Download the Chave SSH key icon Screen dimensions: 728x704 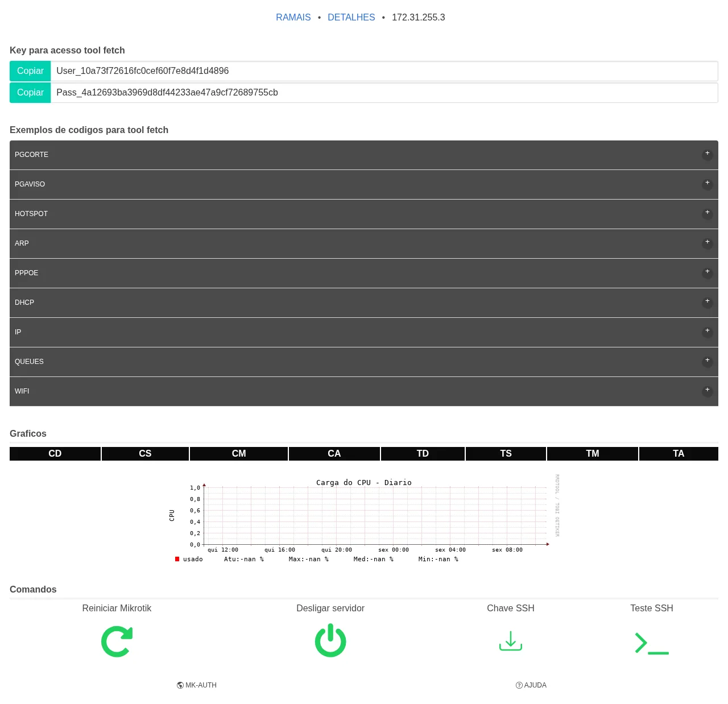[x=511, y=641]
